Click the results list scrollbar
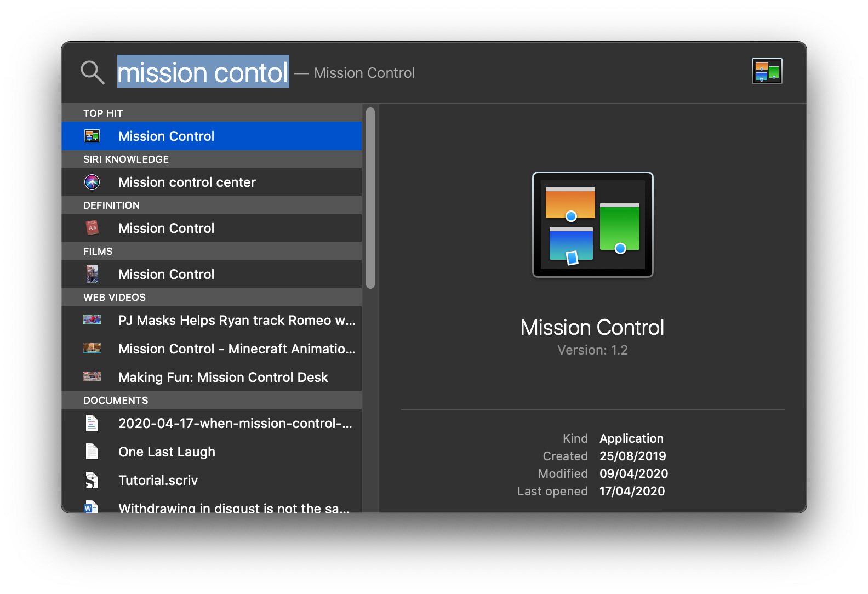 (x=370, y=198)
